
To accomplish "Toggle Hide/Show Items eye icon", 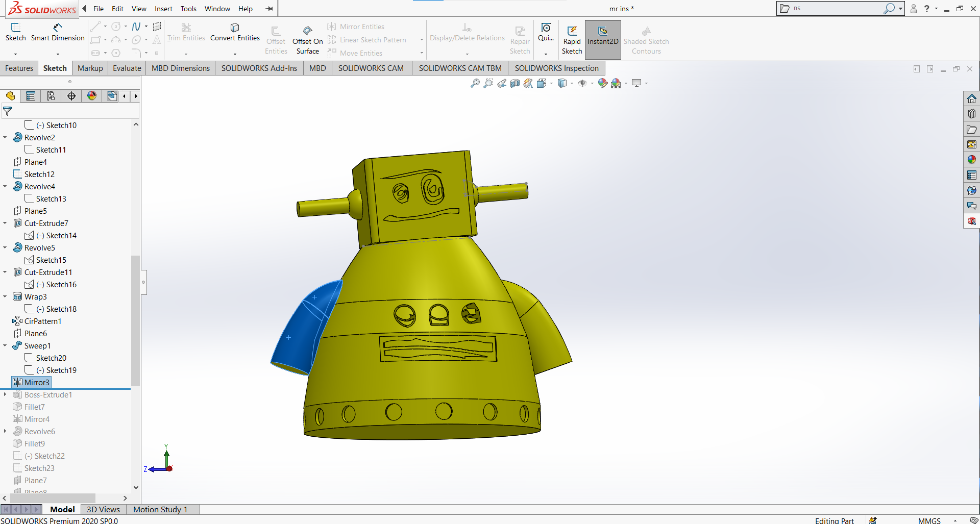I will click(x=582, y=83).
